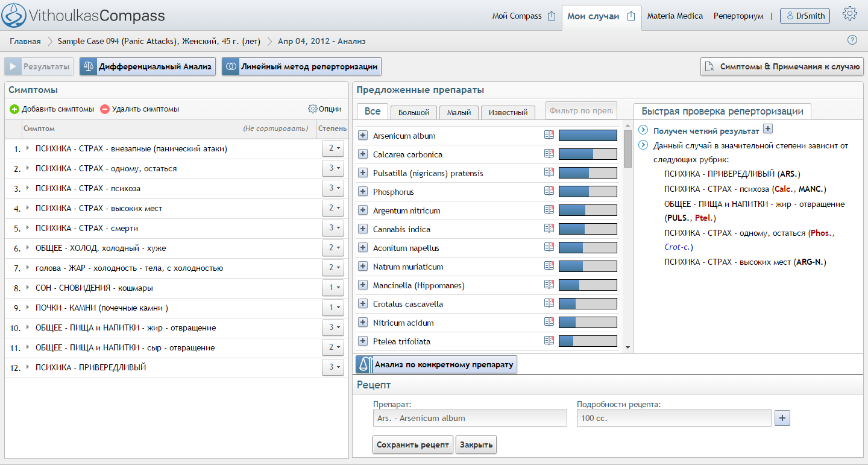Viewport: 868px width, 465px height.
Task: Click share icon next to Мой Compass
Action: [552, 16]
